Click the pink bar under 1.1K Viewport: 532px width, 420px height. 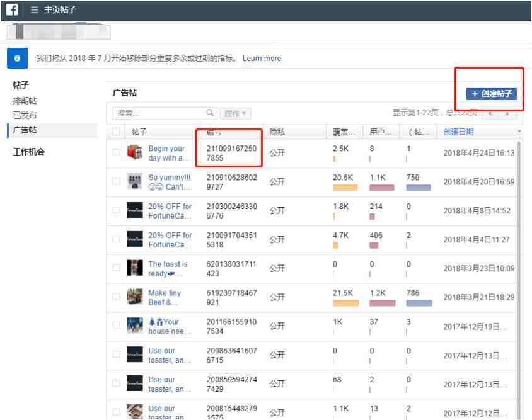[x=382, y=188]
